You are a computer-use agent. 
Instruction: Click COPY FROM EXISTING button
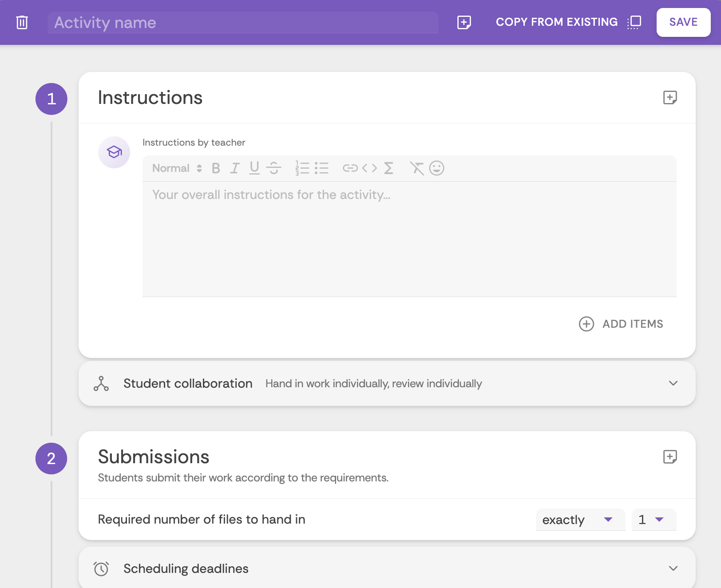pyautogui.click(x=568, y=22)
